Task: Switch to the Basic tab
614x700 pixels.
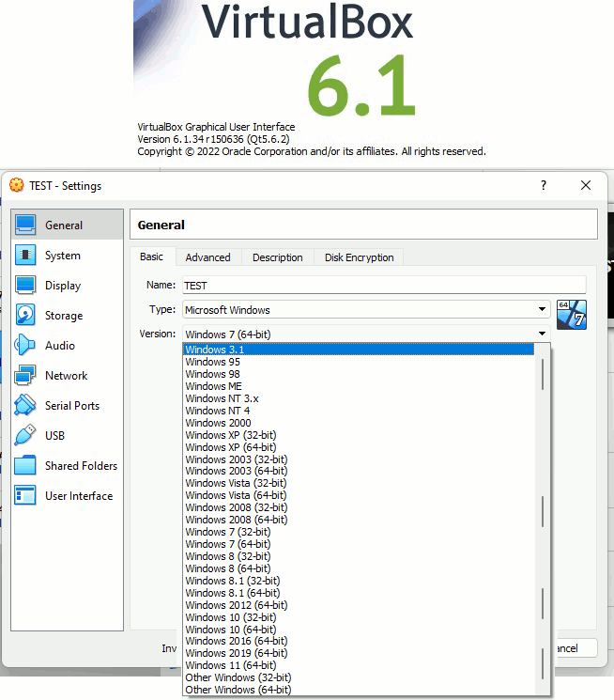Action: (x=152, y=257)
